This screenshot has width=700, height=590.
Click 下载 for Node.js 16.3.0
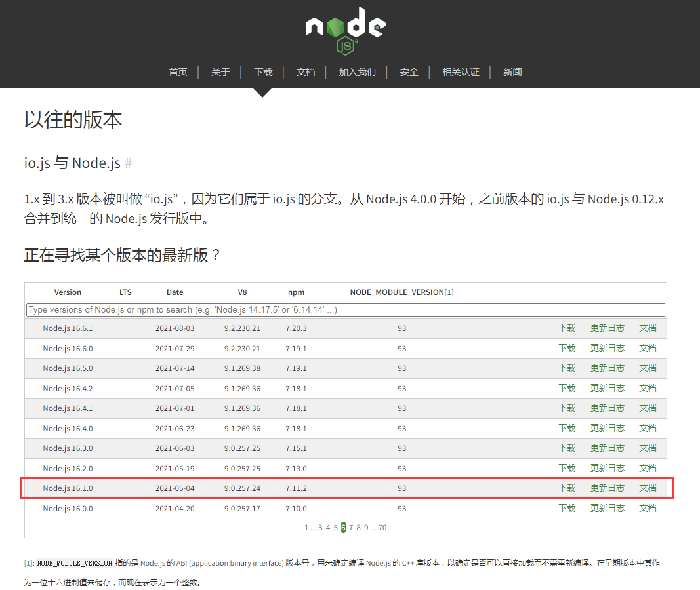(x=567, y=448)
